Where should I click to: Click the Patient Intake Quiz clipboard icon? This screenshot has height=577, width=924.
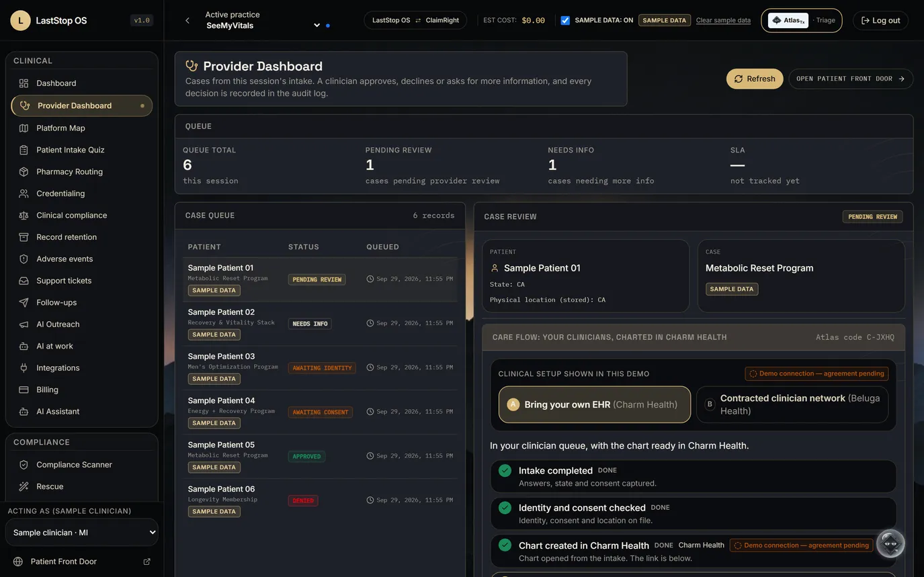(24, 150)
